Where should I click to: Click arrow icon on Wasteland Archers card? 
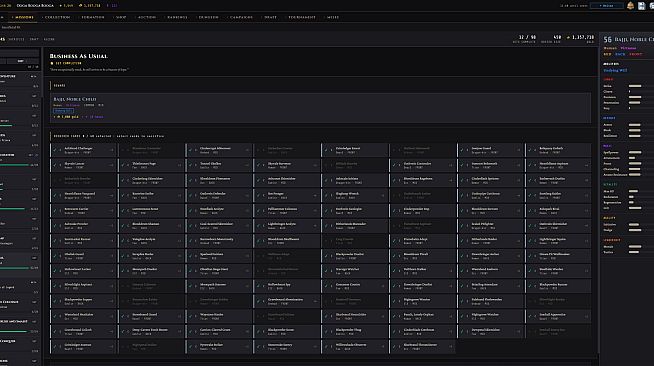pyautogui.click(x=518, y=271)
